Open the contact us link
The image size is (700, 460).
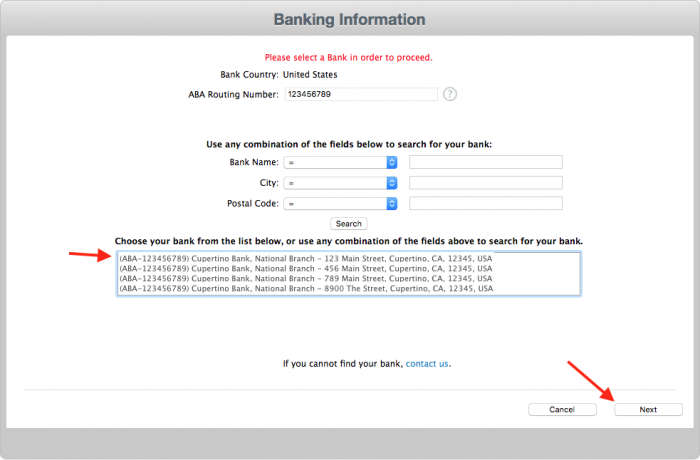click(427, 364)
